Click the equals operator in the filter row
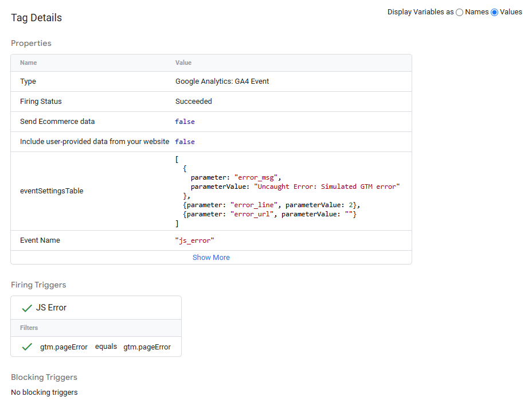 point(106,347)
